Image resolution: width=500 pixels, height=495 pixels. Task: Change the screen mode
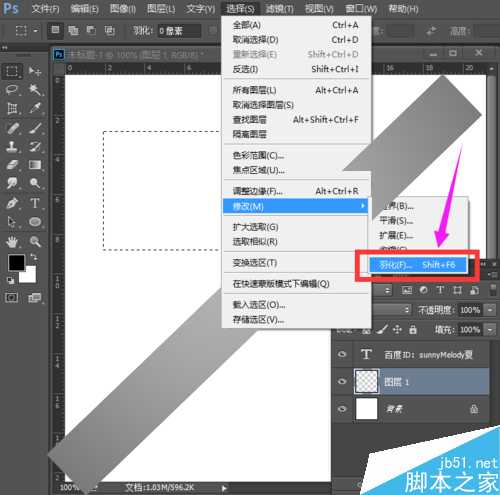point(35,298)
